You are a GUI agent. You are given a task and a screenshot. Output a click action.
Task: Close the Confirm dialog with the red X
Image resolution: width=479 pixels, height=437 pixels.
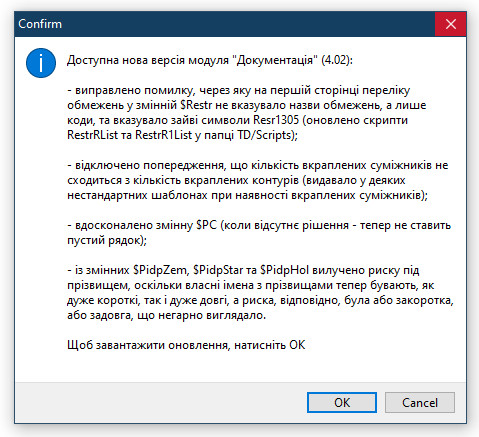click(x=451, y=24)
